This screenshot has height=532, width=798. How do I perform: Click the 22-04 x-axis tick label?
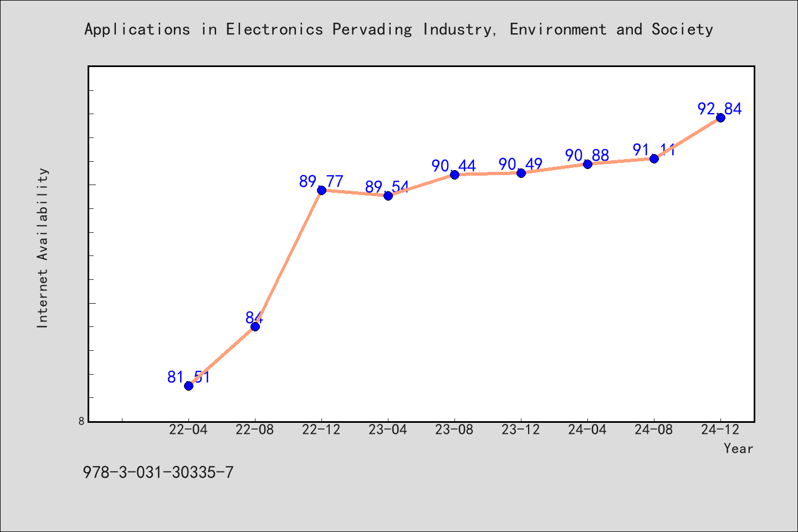click(x=188, y=430)
